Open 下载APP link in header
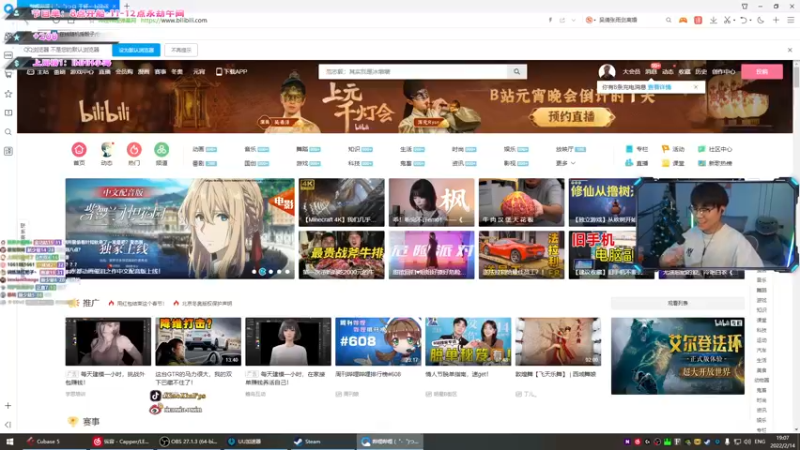This screenshot has width=800, height=450. [232, 72]
